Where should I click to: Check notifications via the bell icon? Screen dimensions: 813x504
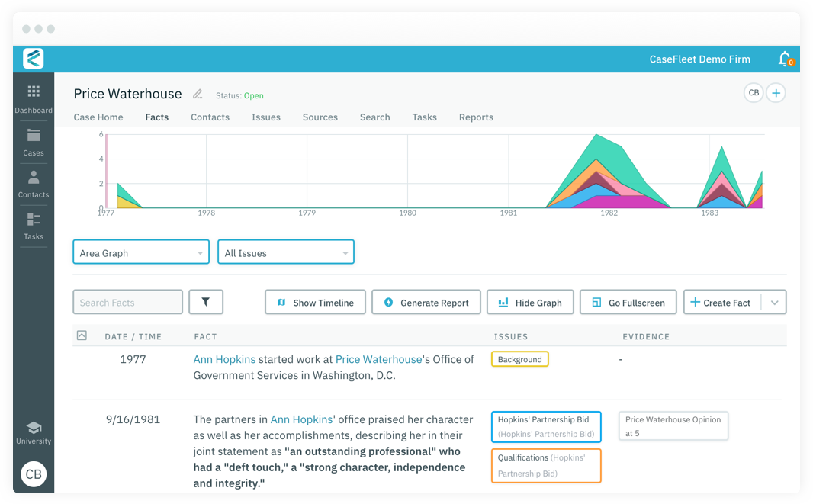pyautogui.click(x=784, y=59)
